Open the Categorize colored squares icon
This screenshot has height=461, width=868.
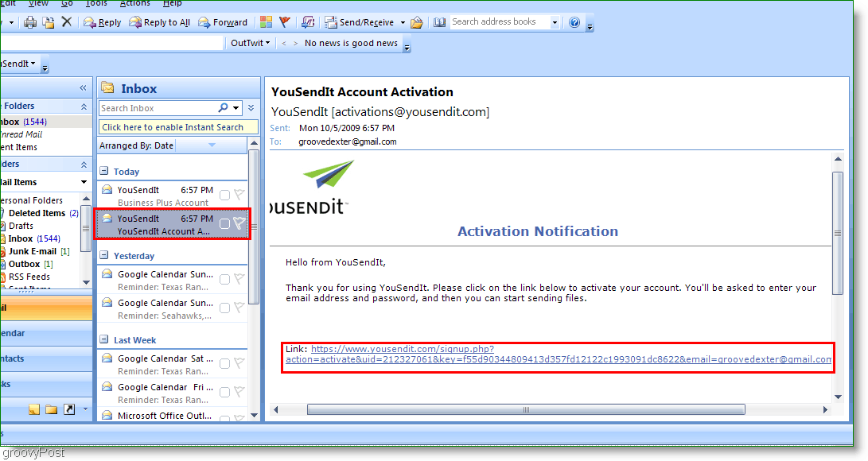coord(267,22)
